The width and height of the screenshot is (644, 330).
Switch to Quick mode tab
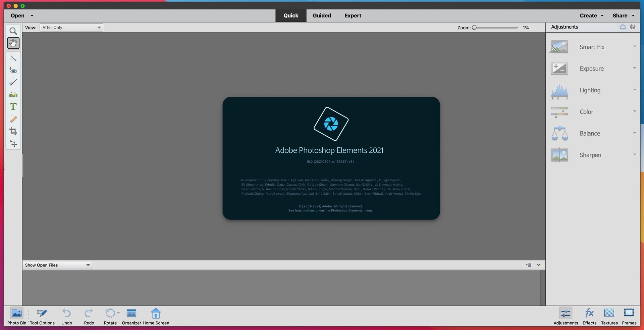pos(291,15)
